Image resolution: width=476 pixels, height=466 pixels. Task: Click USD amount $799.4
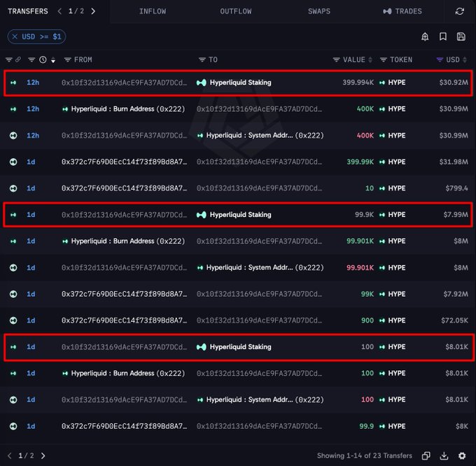[x=456, y=188]
